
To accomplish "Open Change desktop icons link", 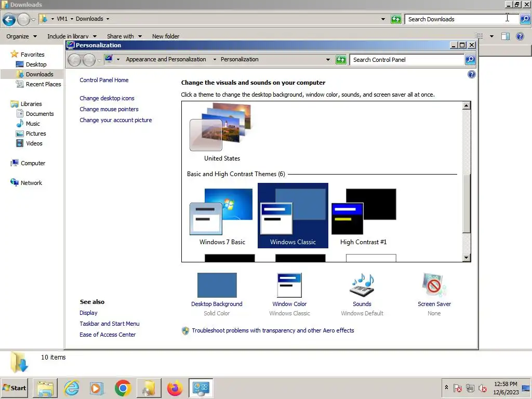I will click(107, 98).
